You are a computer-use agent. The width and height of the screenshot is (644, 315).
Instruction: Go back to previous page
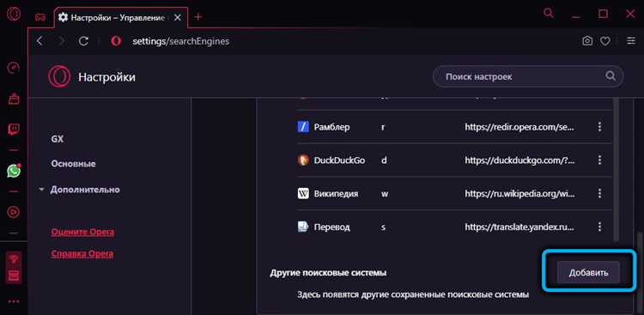[39, 41]
